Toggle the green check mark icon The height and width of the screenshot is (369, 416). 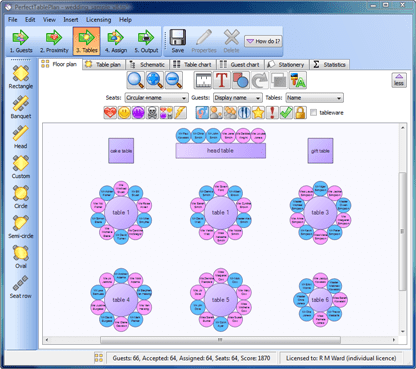(x=286, y=113)
